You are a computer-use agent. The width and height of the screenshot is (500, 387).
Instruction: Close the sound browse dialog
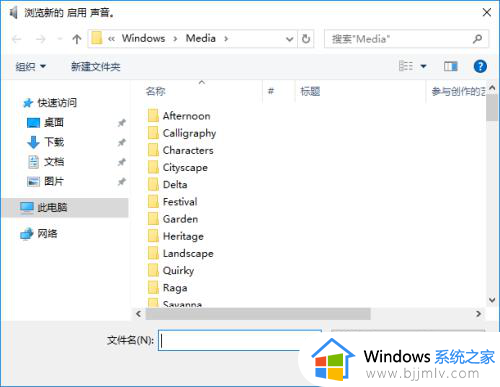click(x=487, y=13)
